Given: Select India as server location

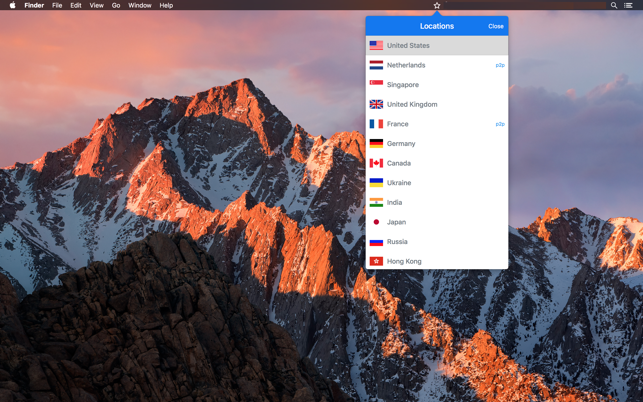Looking at the screenshot, I should coord(395,202).
